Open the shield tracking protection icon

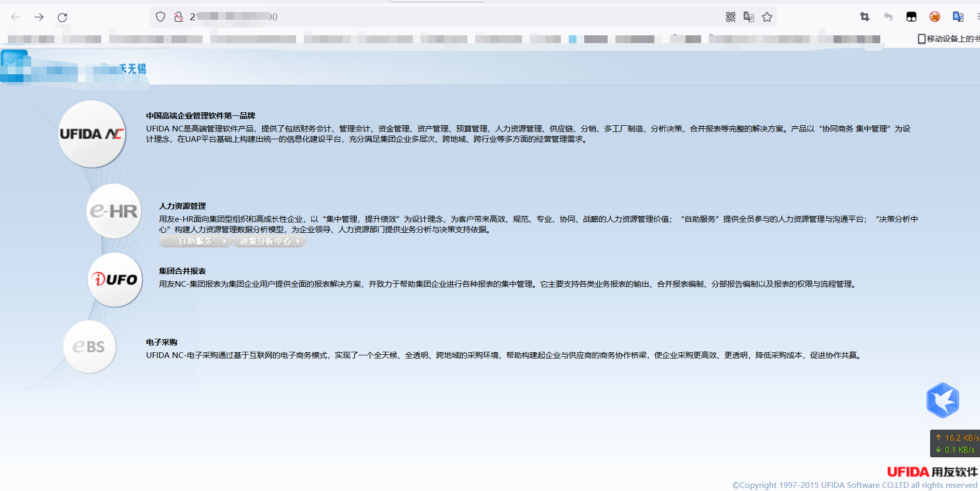tap(160, 17)
